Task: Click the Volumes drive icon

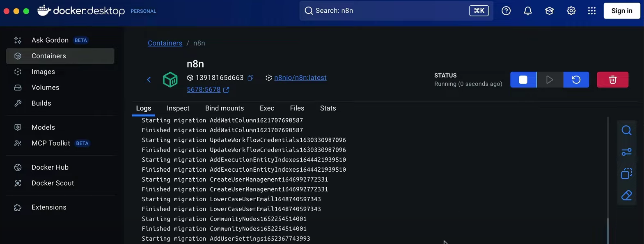Action: (x=18, y=87)
